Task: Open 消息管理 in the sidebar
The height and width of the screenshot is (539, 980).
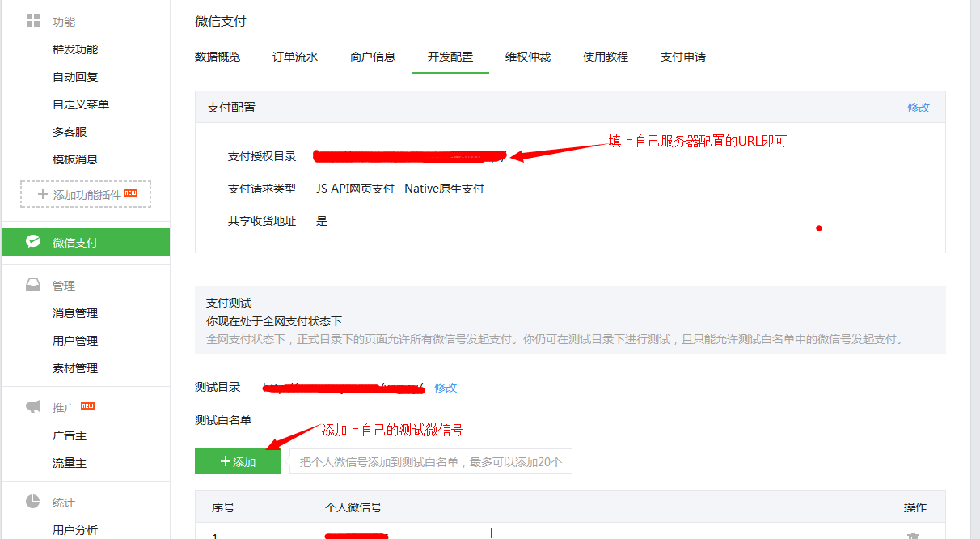Action: click(x=75, y=313)
